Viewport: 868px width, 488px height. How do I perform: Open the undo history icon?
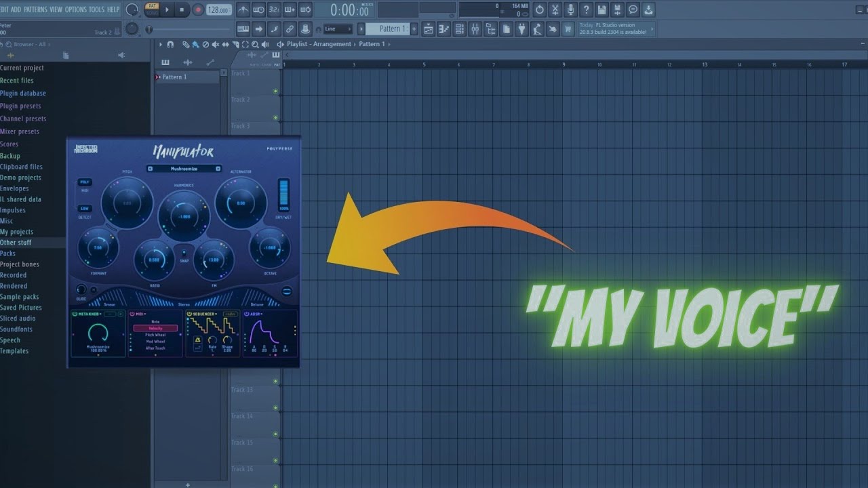click(540, 9)
